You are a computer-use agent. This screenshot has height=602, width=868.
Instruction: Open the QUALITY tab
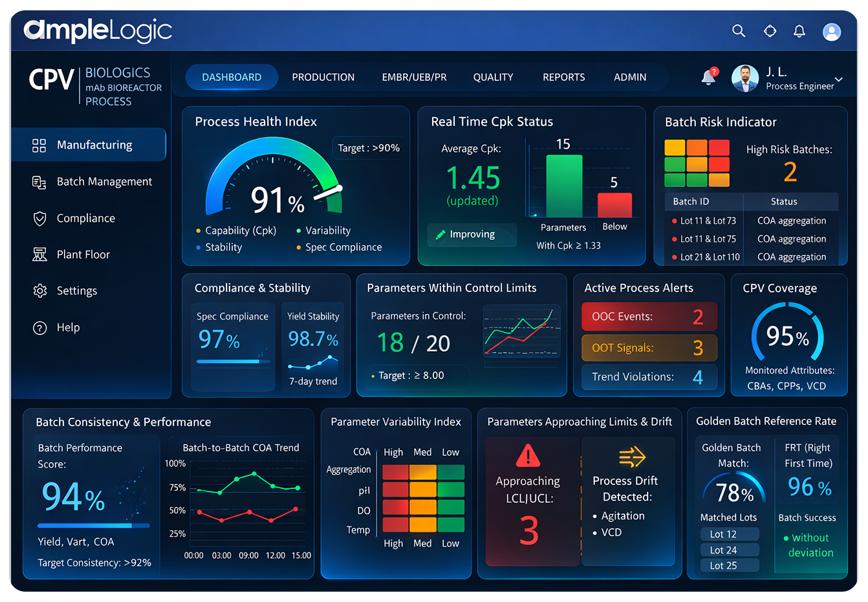pos(493,77)
